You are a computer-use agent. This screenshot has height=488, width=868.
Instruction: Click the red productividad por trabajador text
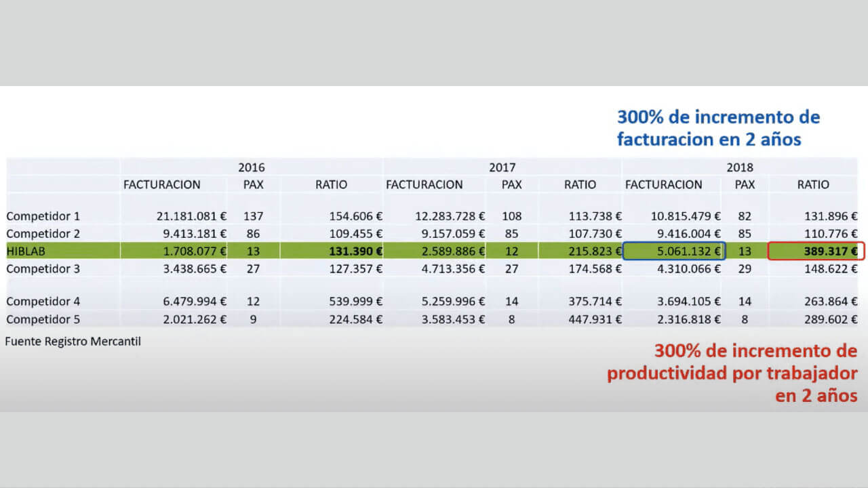pyautogui.click(x=732, y=373)
